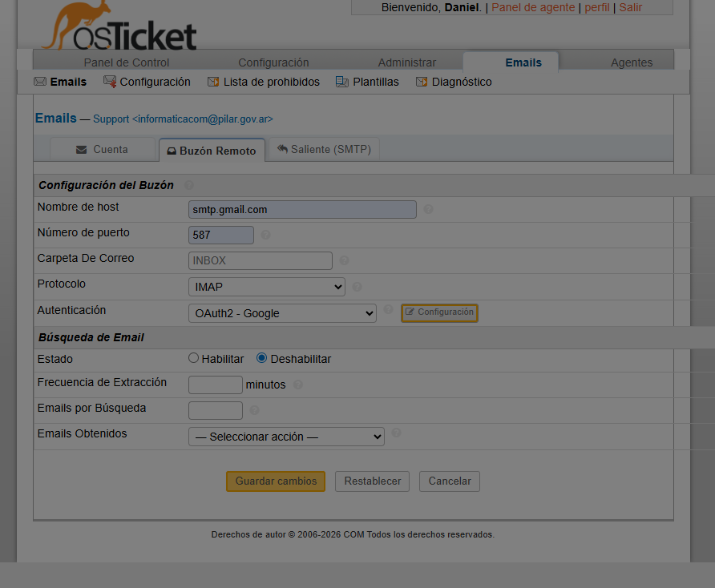
Task: Focus the Número de puerto input field
Action: 221,236
